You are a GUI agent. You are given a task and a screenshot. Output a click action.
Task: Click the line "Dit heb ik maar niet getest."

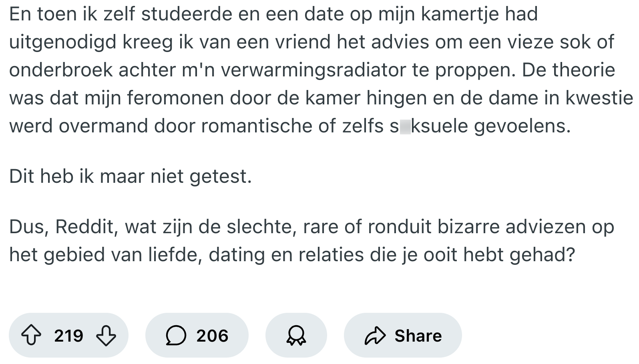131,176
